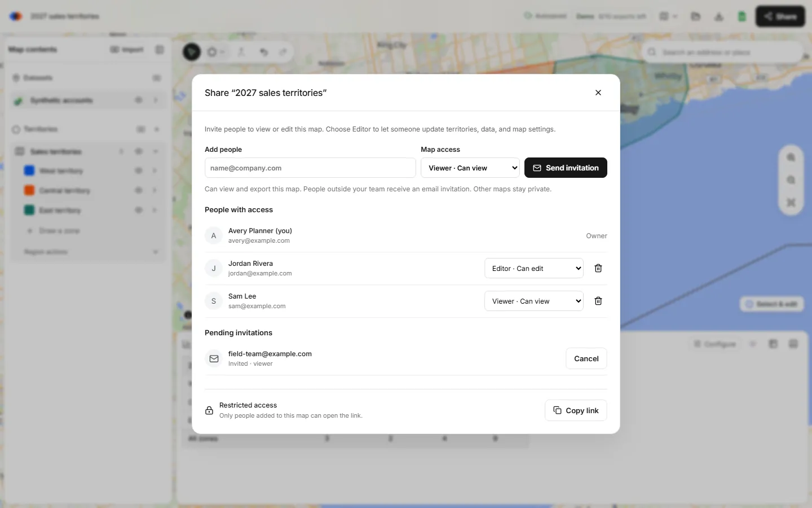812x508 pixels.
Task: Click the Central territory orange color swatch
Action: coord(29,190)
